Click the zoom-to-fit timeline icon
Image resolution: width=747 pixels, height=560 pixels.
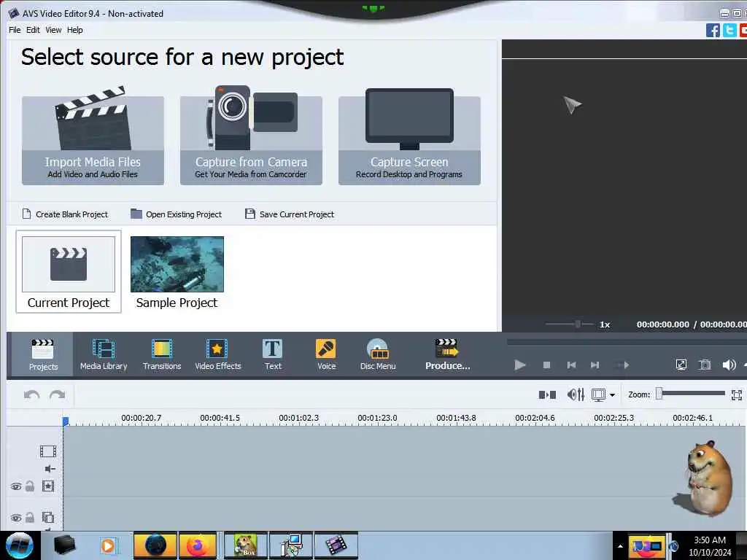pos(737,394)
